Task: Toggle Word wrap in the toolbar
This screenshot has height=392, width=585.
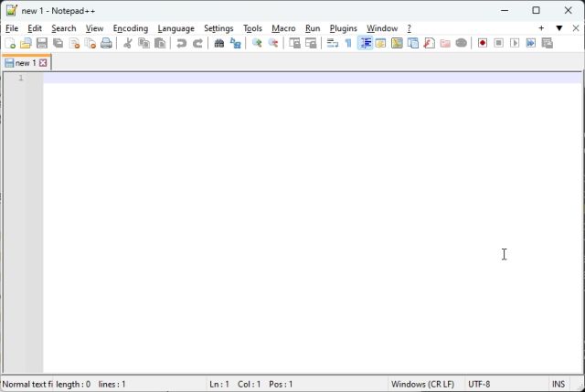Action: [x=333, y=43]
